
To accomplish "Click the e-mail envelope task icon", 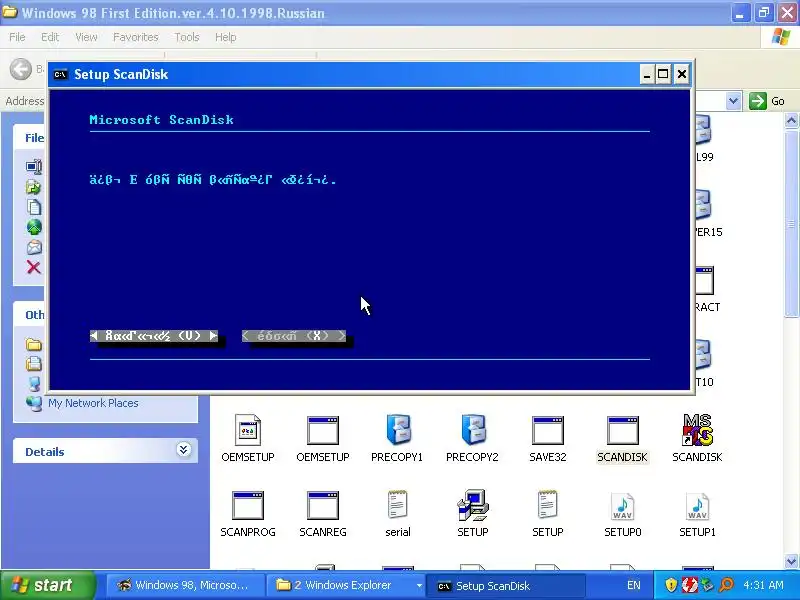I will coord(34,247).
